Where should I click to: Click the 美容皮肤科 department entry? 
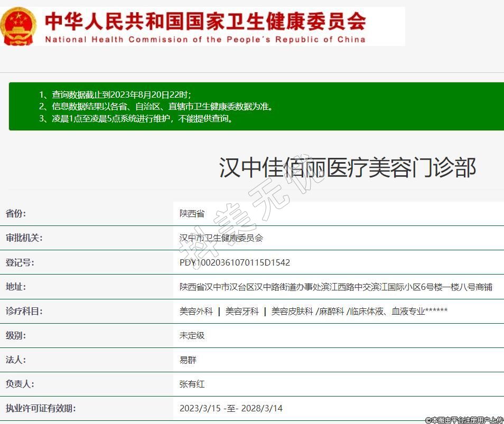pyautogui.click(x=292, y=311)
